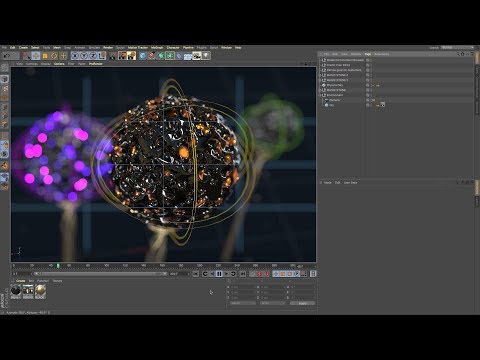Click the Apply button in coordinates
Image resolution: width=480 pixels, height=360 pixels.
[x=302, y=303]
